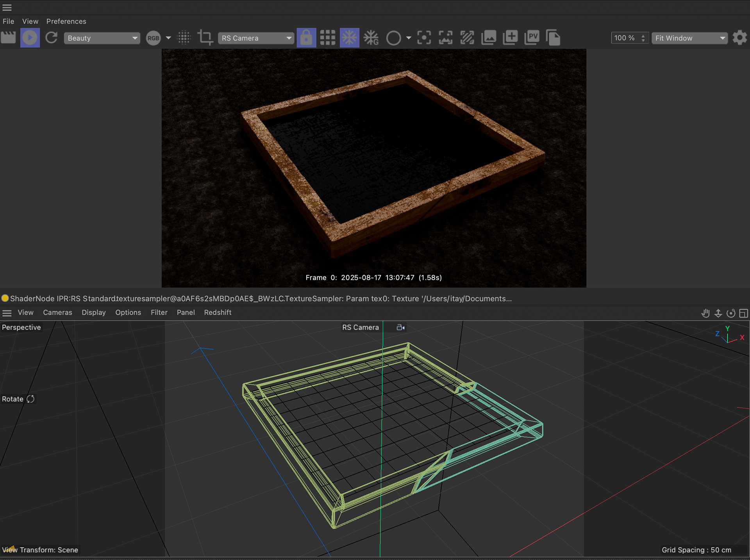Toggle the snowflake freeze tessellation icon
Viewport: 750px width, 560px height.
pos(349,38)
